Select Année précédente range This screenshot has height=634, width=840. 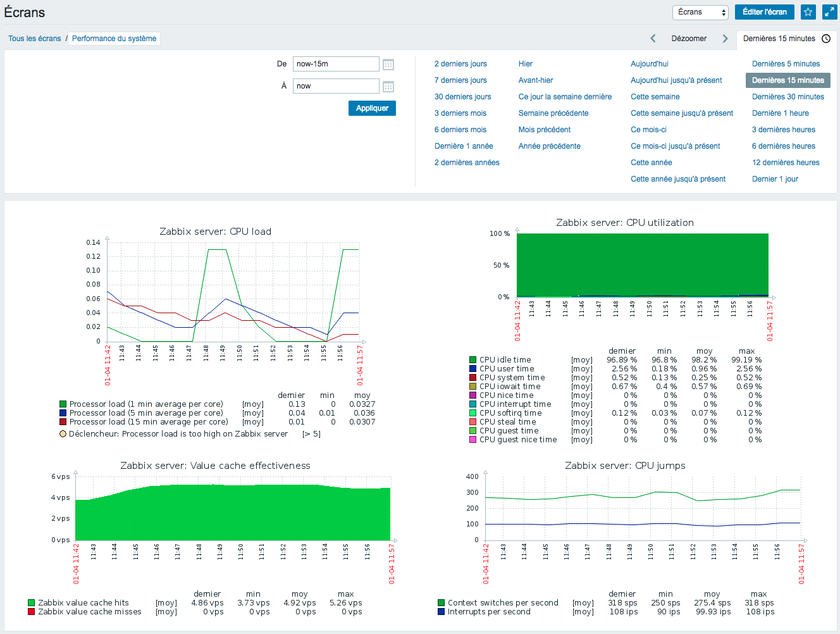pyautogui.click(x=550, y=146)
